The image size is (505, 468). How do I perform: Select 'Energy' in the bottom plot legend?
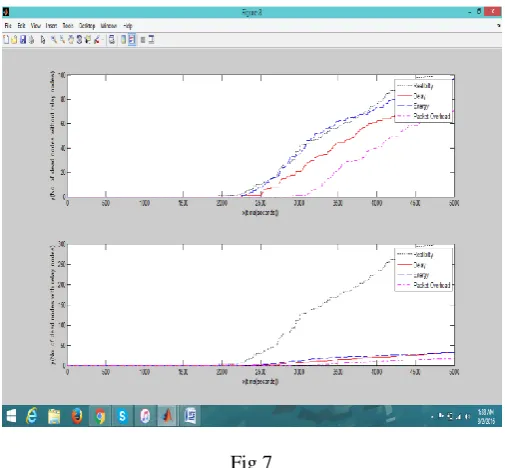[x=421, y=275]
